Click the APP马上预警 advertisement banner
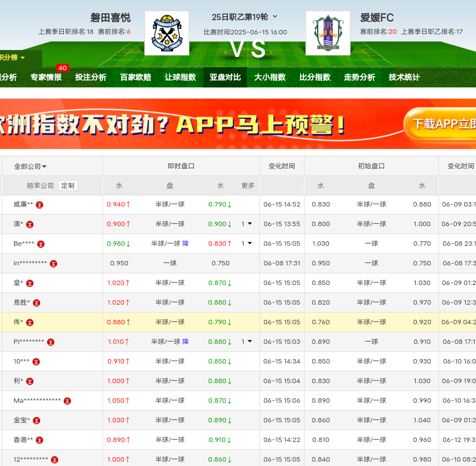The image size is (476, 466). pos(238,124)
